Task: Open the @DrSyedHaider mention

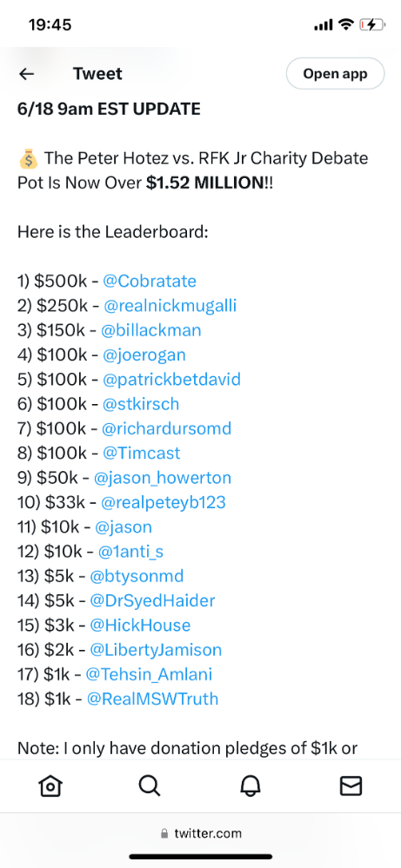Action: pyautogui.click(x=152, y=600)
